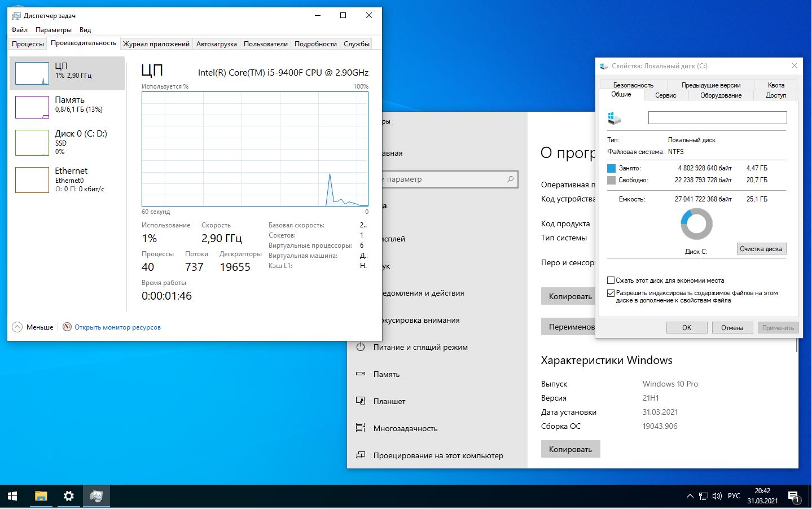
Task: Open Планшет settings item
Action: 389,401
